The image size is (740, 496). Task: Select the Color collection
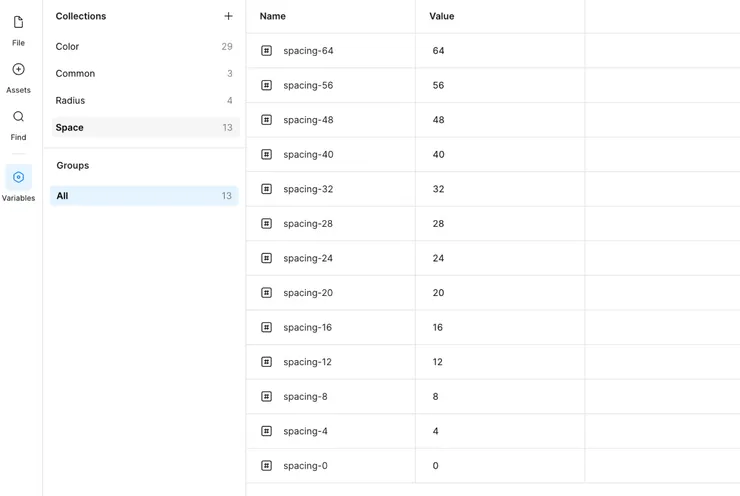point(68,47)
